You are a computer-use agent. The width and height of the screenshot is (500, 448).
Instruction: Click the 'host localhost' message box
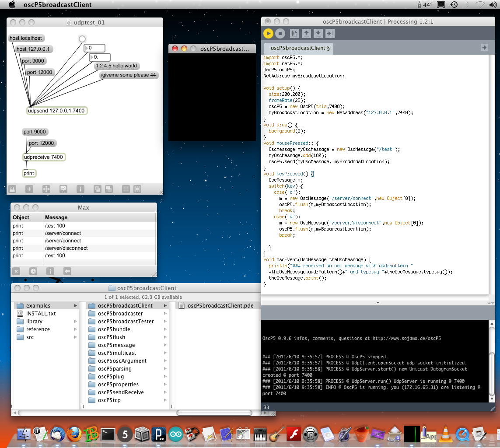(x=26, y=38)
